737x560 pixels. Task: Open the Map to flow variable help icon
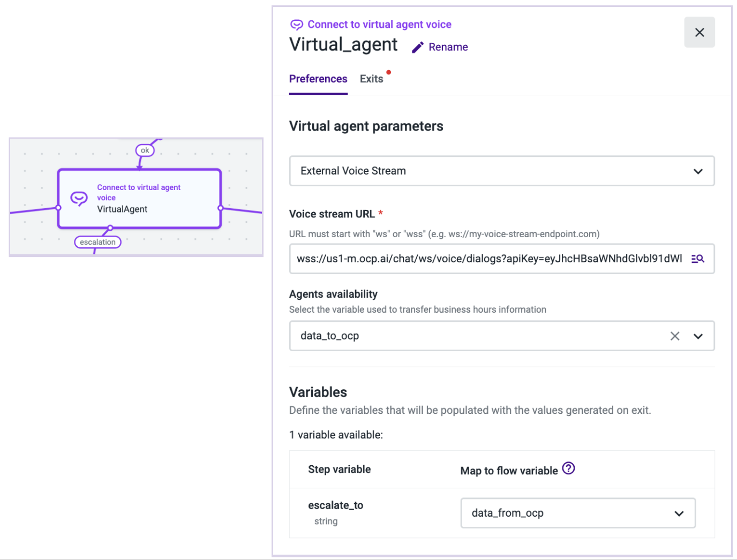(x=568, y=468)
